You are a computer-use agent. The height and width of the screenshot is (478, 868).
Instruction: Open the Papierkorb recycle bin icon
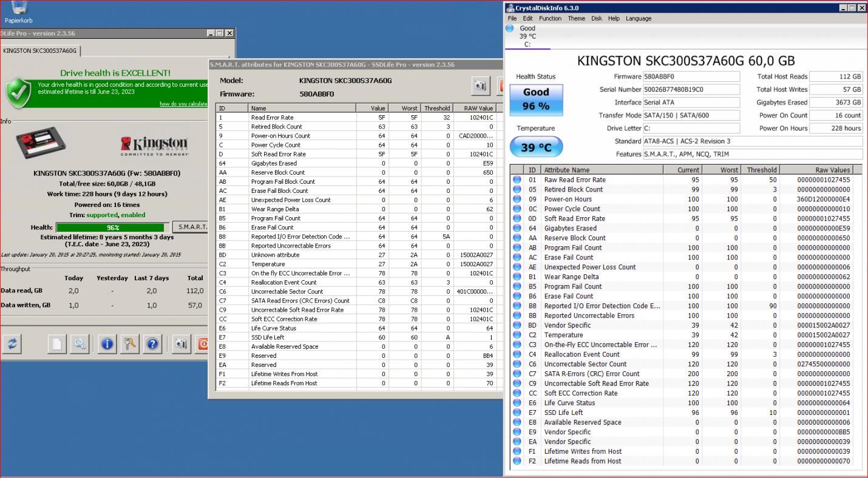coord(18,7)
